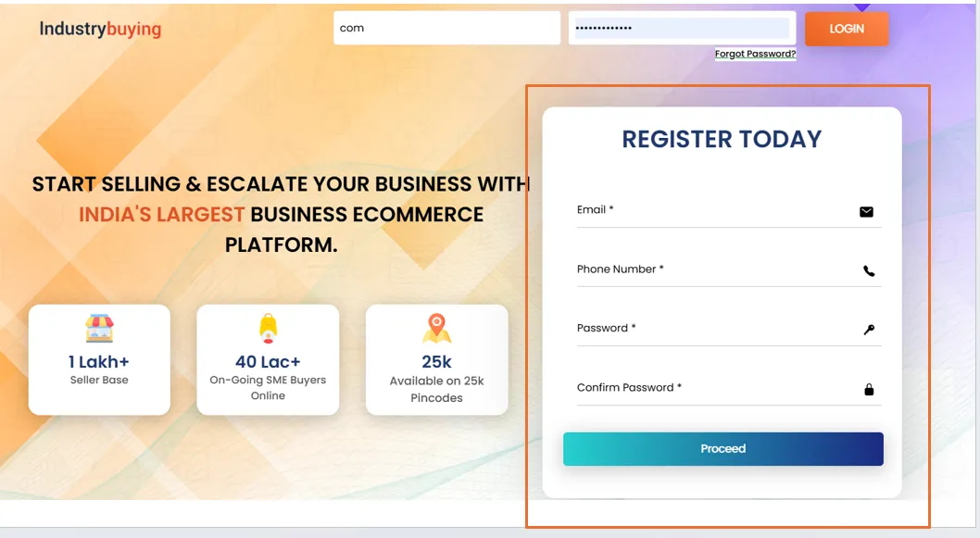Open the Forgot Password? link
Screen dimensions: 980x538
click(755, 54)
